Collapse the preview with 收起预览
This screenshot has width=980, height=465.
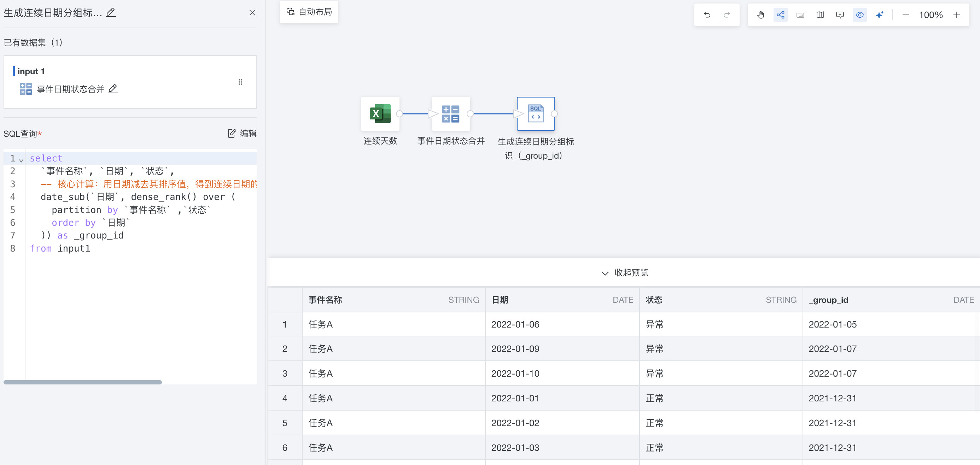click(x=624, y=273)
